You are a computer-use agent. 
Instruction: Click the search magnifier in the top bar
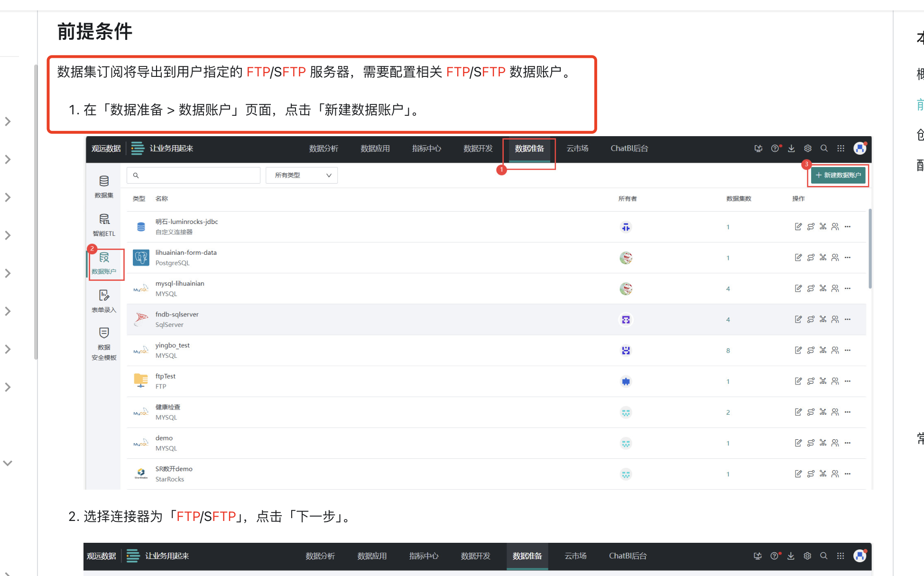point(824,148)
